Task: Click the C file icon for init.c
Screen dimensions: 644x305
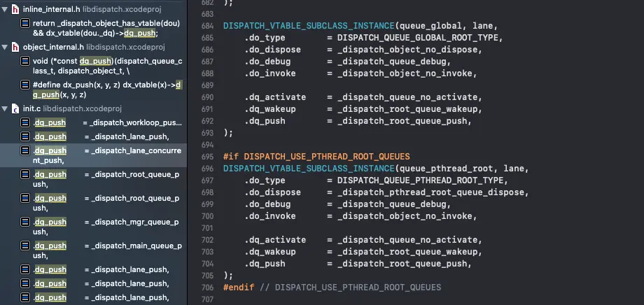Action: click(x=15, y=109)
